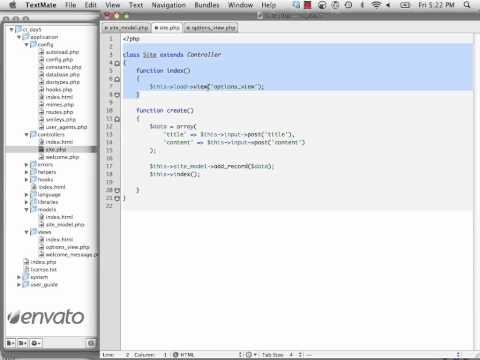Click the new file button in project drawer
Image resolution: width=480 pixels, height=360 pixels.
(x=11, y=343)
